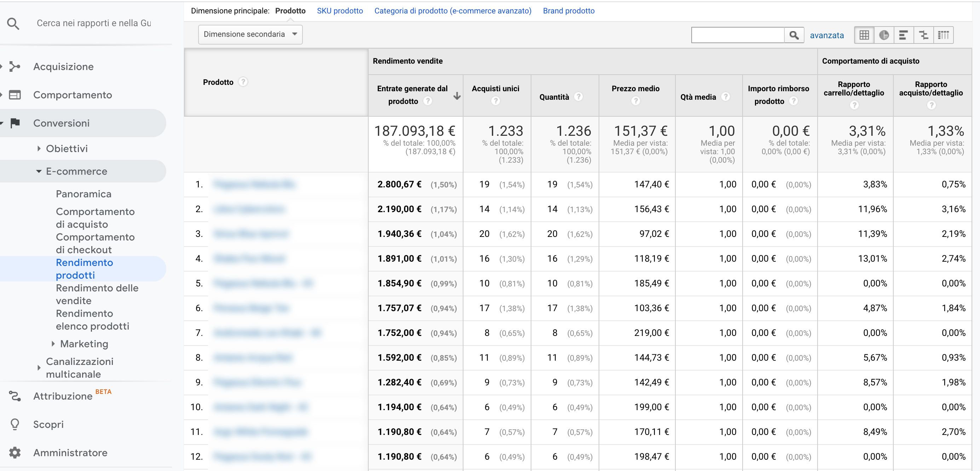
Task: Click the Scopri lightbulb icon
Action: click(15, 424)
